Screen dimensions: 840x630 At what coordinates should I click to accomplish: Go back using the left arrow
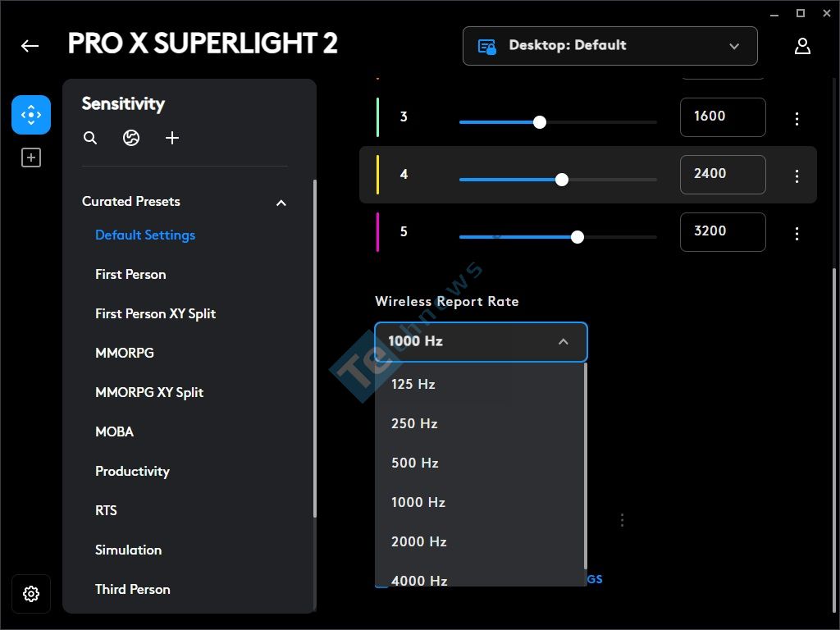tap(30, 46)
